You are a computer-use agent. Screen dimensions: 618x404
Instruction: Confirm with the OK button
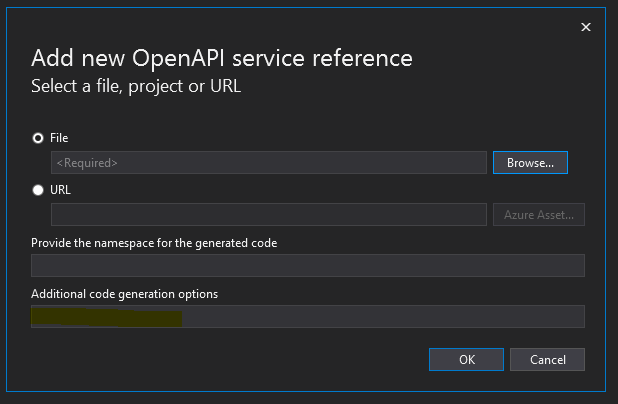(466, 359)
